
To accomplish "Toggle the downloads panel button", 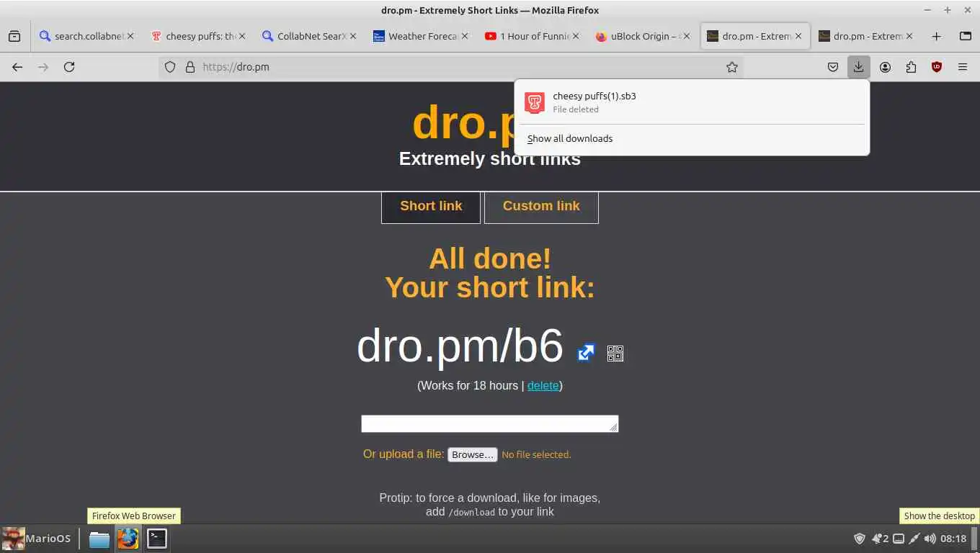I will 858,67.
